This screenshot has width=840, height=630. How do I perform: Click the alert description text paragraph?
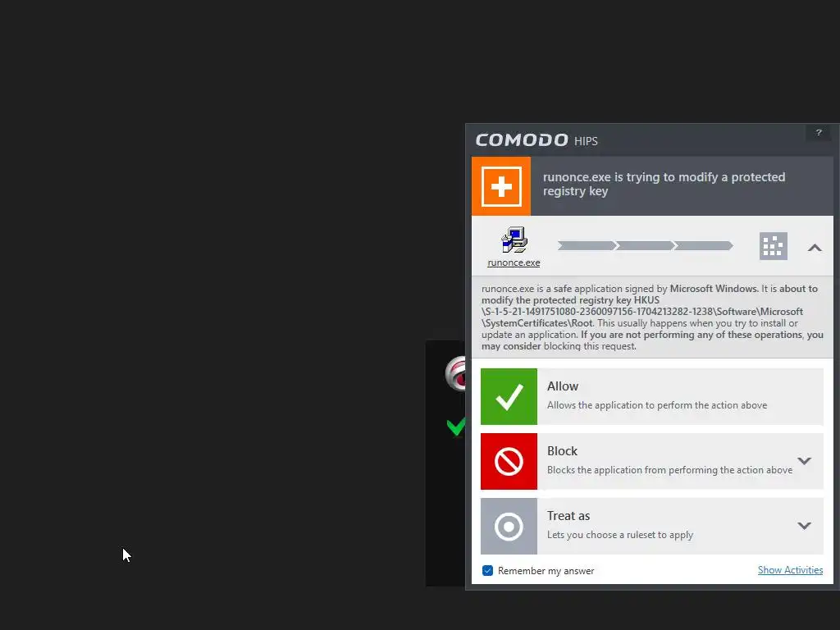click(652, 317)
